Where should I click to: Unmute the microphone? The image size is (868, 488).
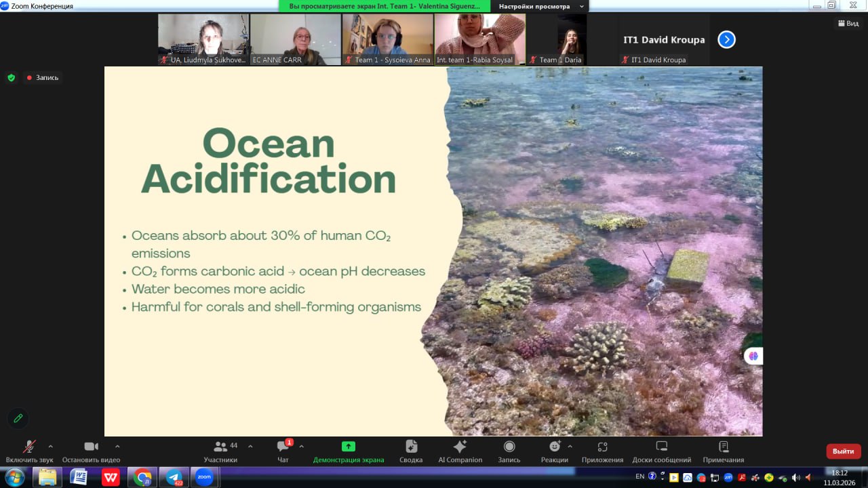click(29, 447)
